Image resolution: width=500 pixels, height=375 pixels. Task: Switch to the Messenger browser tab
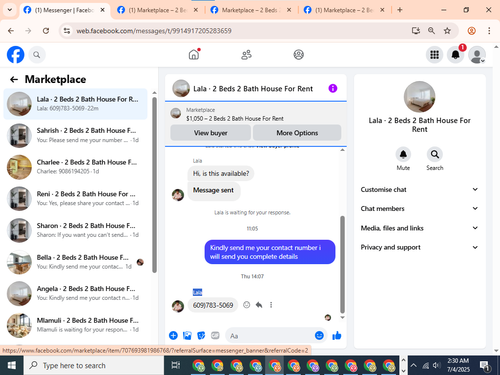point(64,10)
